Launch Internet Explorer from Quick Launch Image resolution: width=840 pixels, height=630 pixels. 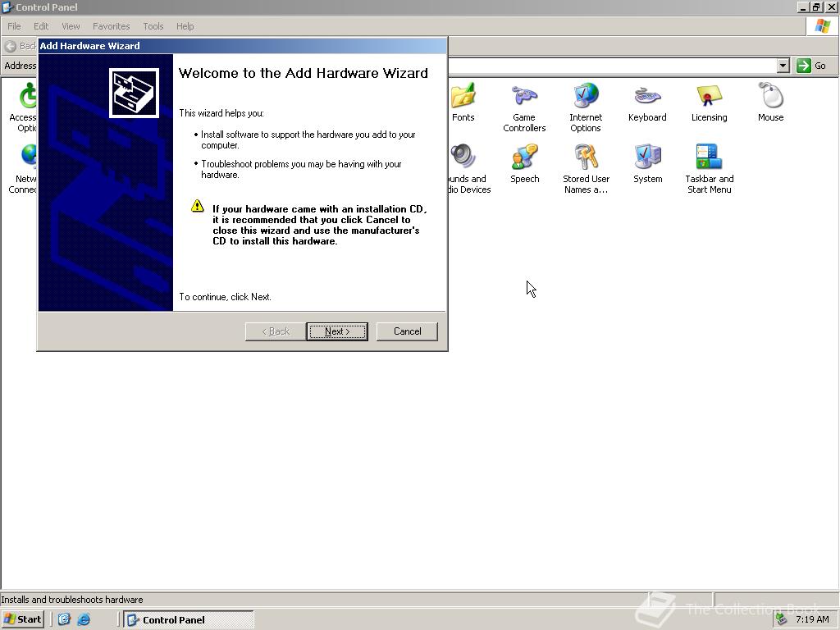click(x=84, y=620)
